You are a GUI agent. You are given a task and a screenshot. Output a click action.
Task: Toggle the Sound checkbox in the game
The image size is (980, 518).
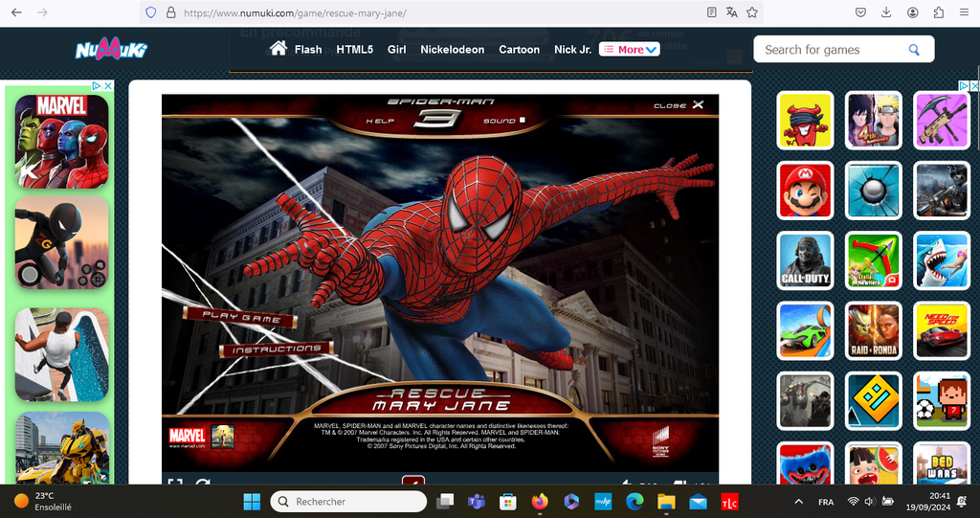point(523,122)
